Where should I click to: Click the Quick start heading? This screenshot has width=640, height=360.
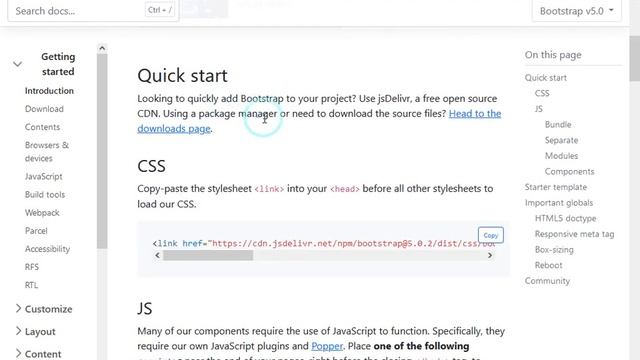182,76
